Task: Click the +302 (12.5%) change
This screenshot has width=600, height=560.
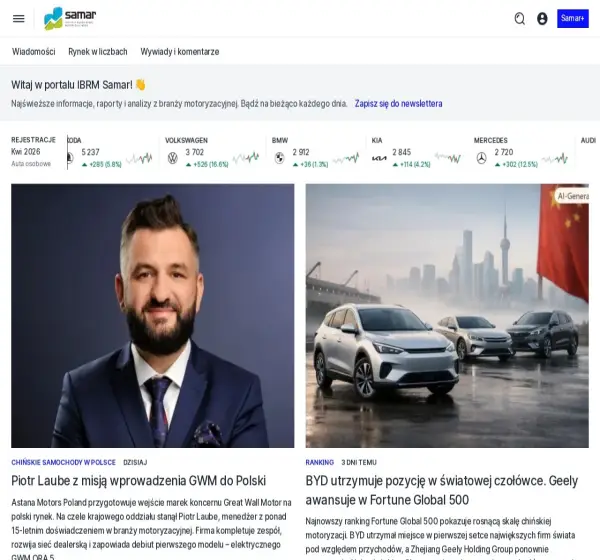Action: pos(516,165)
